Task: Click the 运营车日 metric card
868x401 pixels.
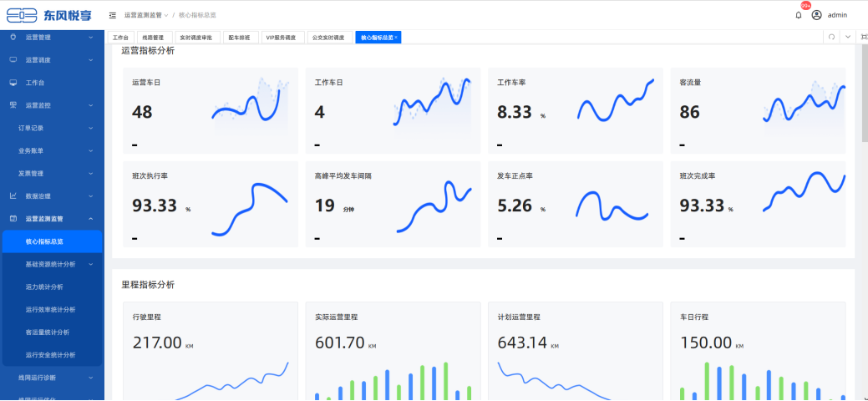Action: click(210, 110)
